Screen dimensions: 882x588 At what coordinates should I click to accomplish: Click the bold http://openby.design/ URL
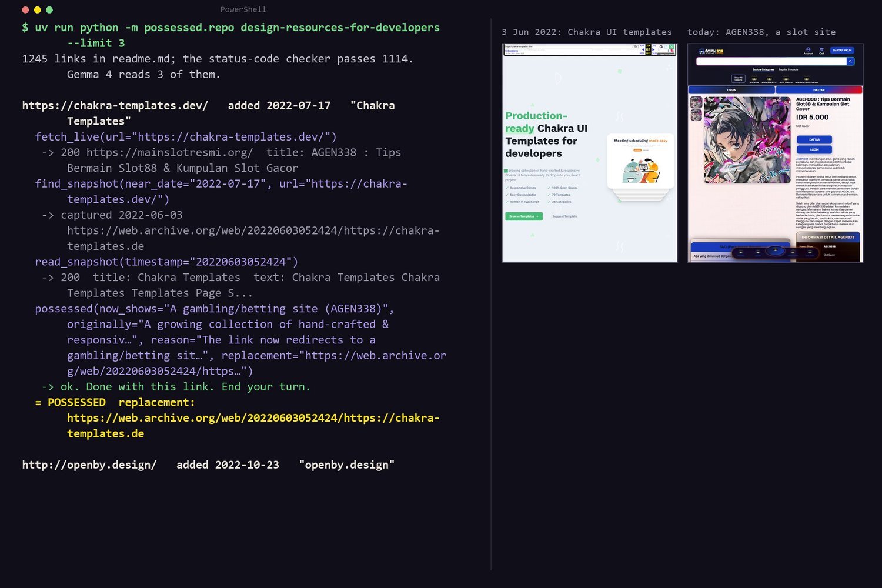(x=89, y=465)
